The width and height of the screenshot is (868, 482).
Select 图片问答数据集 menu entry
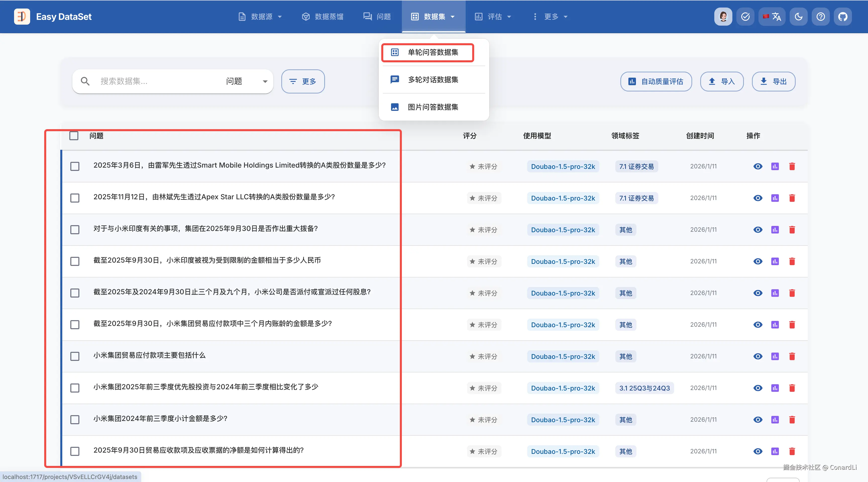point(433,107)
